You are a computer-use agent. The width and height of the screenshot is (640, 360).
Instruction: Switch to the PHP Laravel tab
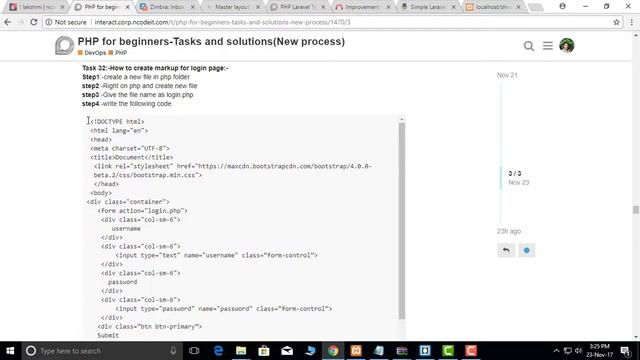[x=297, y=7]
